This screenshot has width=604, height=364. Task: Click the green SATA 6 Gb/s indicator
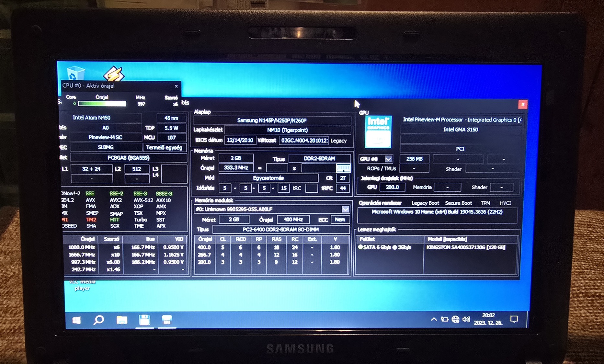click(x=360, y=247)
